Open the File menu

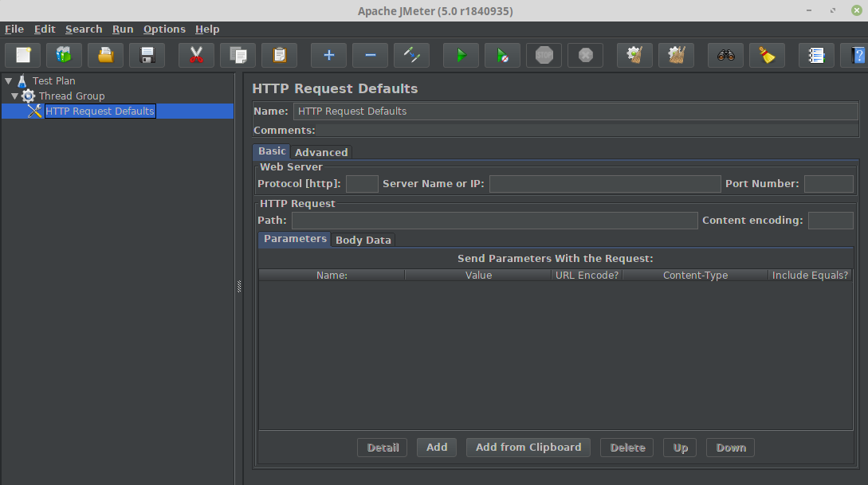(x=14, y=29)
